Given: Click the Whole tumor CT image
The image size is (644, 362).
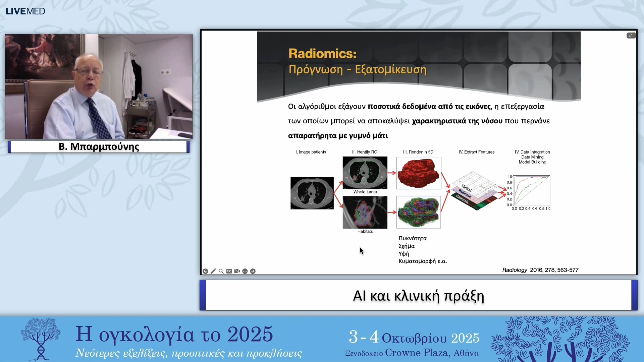Looking at the screenshot, I should pyautogui.click(x=365, y=173).
